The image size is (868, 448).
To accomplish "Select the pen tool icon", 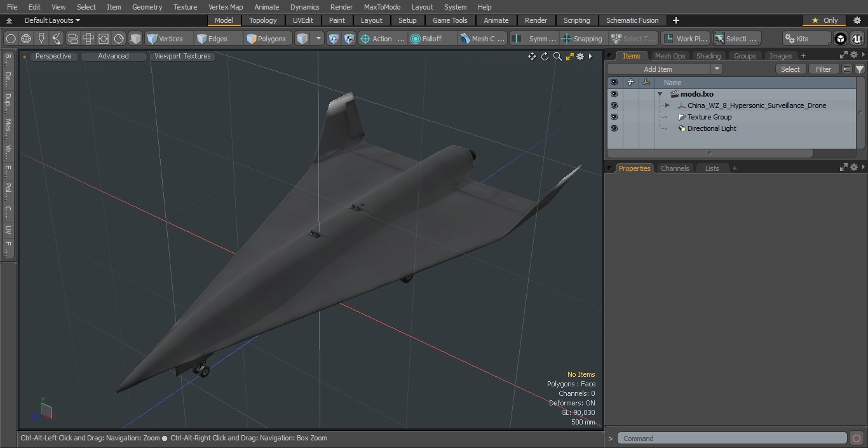I will 41,39.
